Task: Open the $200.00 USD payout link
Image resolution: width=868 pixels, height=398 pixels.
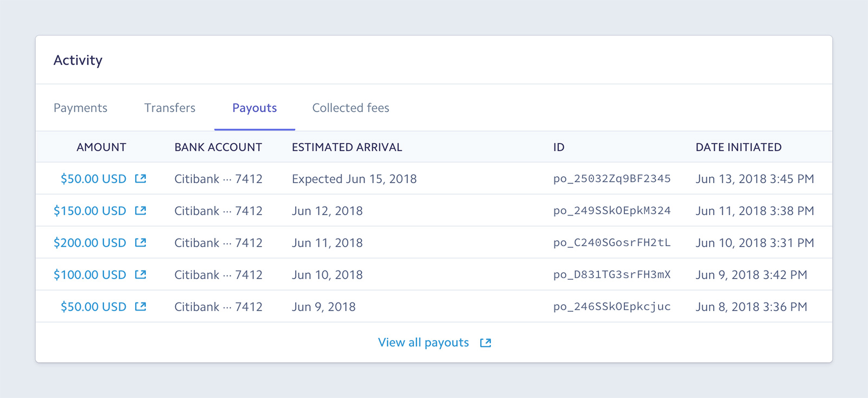Action: [x=90, y=243]
